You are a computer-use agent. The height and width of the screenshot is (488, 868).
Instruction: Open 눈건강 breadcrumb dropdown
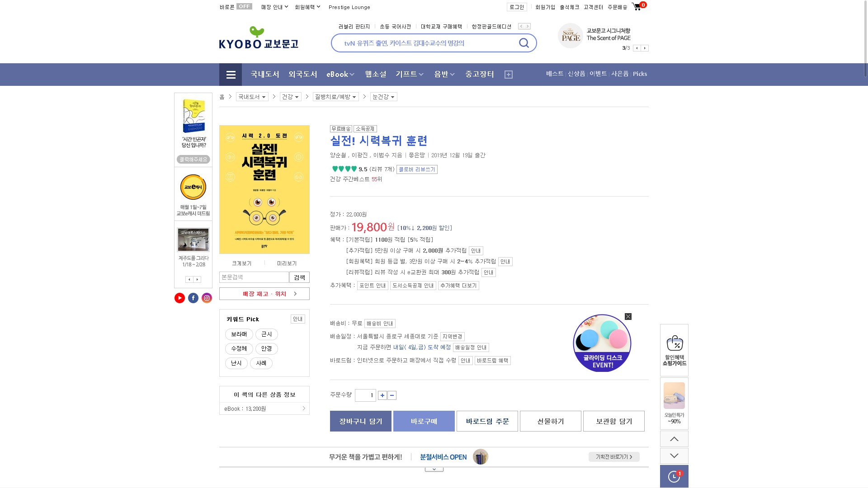383,97
